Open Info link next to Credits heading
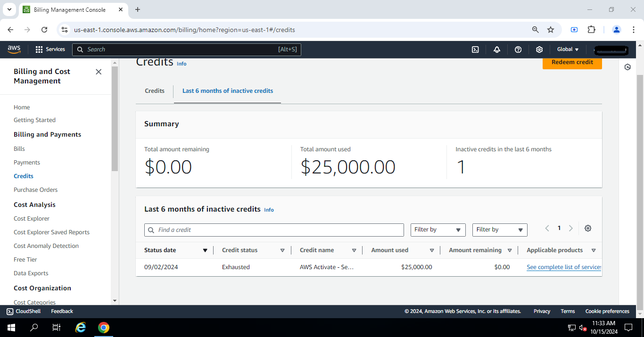This screenshot has width=644, height=337. click(182, 64)
